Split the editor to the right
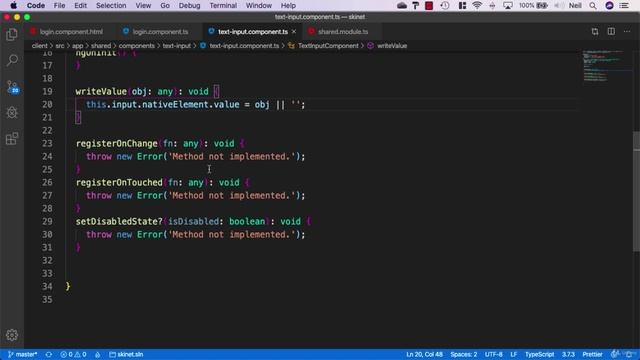This screenshot has width=640, height=360. point(611,31)
